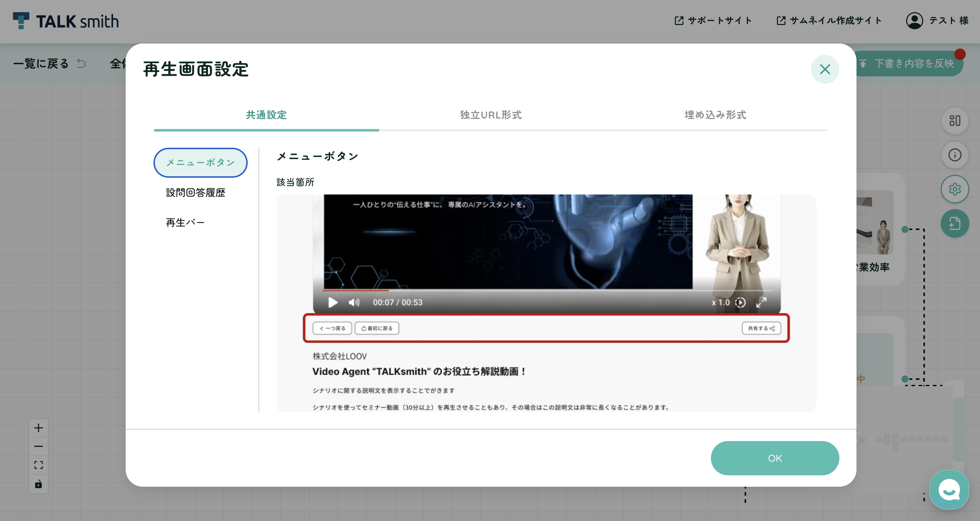The height and width of the screenshot is (521, 980).
Task: Open the サムネイル作成サイト link
Action: coord(829,21)
